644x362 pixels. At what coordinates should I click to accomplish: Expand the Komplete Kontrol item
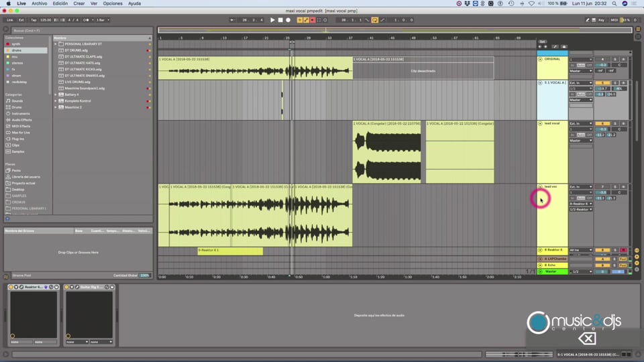coord(56,101)
